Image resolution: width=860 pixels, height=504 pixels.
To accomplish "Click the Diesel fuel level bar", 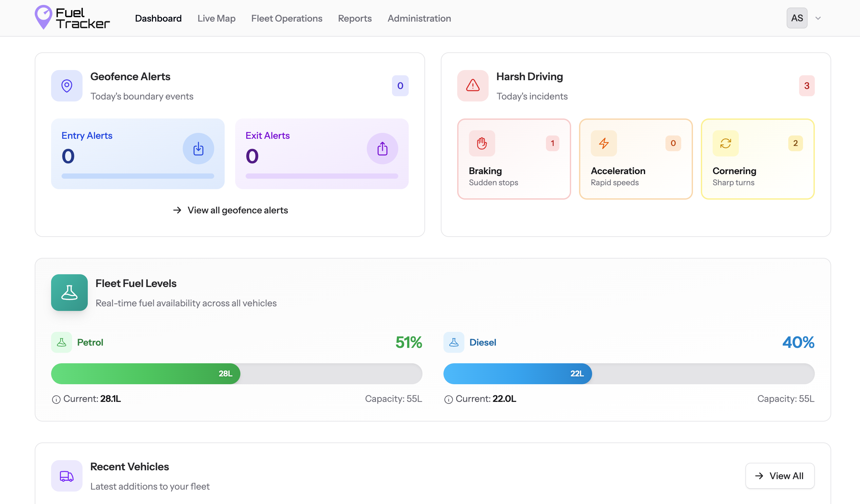I will pyautogui.click(x=628, y=374).
